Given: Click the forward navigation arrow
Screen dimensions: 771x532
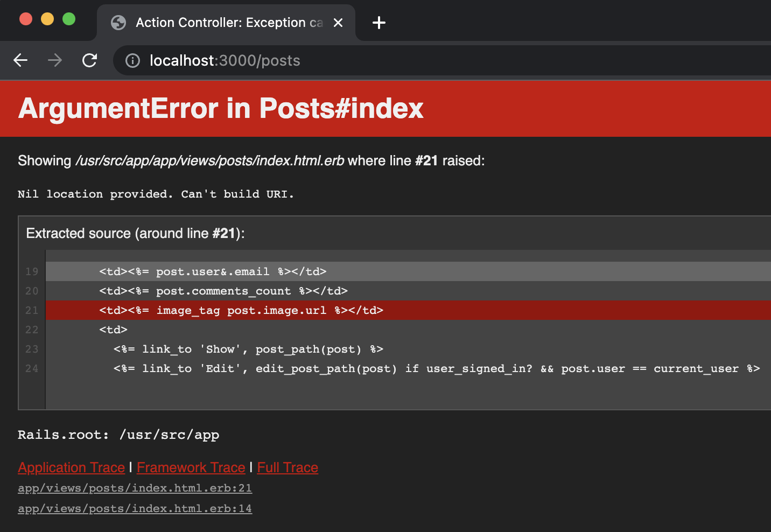Looking at the screenshot, I should [55, 60].
